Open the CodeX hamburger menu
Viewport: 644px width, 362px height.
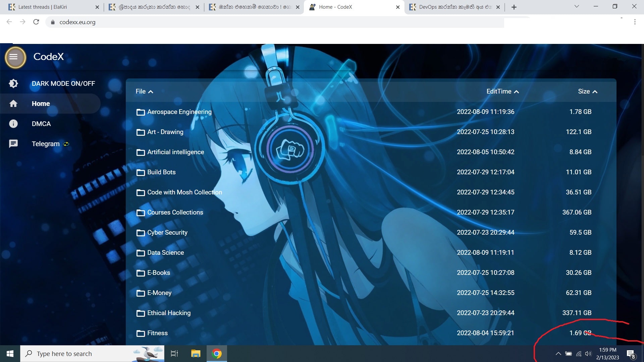point(14,57)
